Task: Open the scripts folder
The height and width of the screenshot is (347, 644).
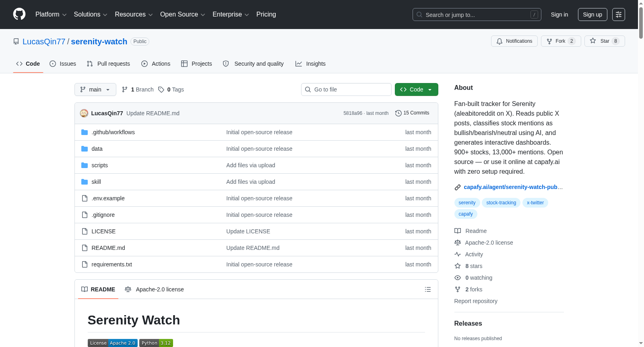Action: click(99, 165)
